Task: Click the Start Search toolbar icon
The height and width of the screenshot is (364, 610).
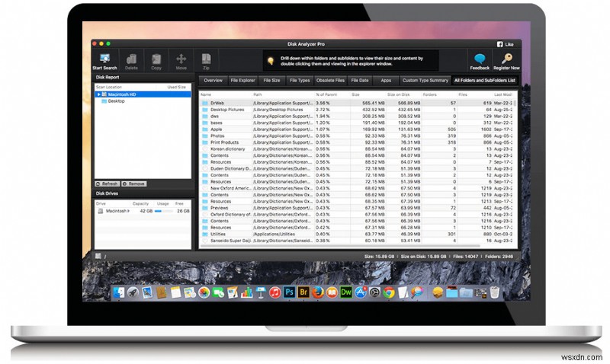Action: [x=104, y=59]
